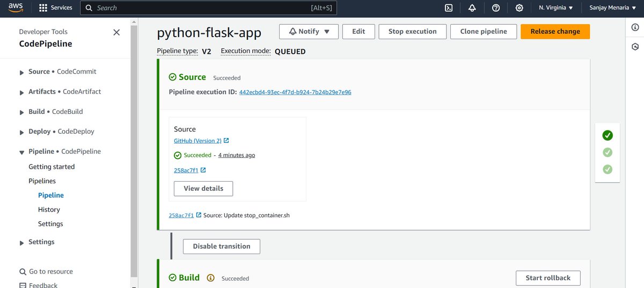Close the Developer Tools side panel
The height and width of the screenshot is (288, 644).
pos(116,32)
